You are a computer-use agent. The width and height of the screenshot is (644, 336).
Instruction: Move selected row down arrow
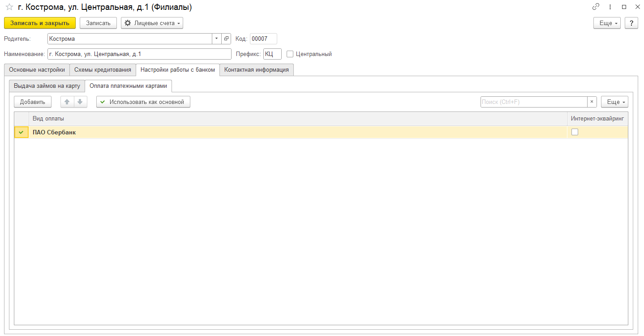pos(80,102)
